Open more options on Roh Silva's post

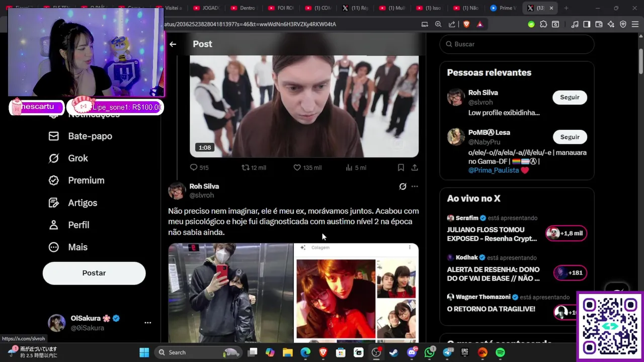pos(415,187)
